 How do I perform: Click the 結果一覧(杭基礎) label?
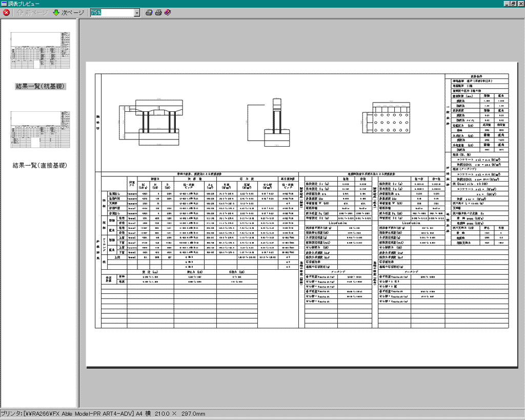[x=40, y=86]
